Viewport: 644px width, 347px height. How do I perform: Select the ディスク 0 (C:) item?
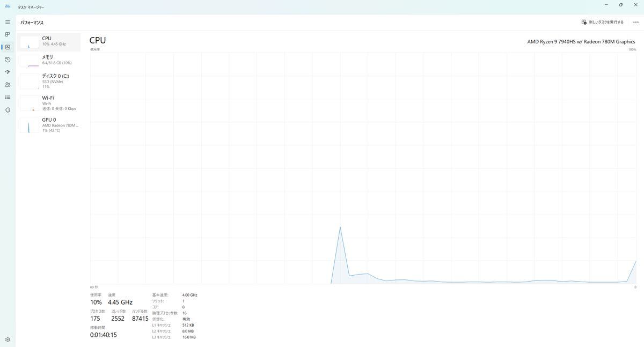click(x=49, y=80)
